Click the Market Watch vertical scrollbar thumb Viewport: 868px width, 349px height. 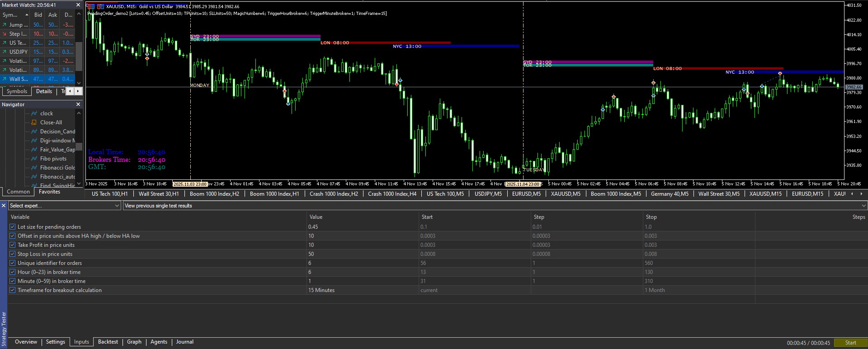79,57
